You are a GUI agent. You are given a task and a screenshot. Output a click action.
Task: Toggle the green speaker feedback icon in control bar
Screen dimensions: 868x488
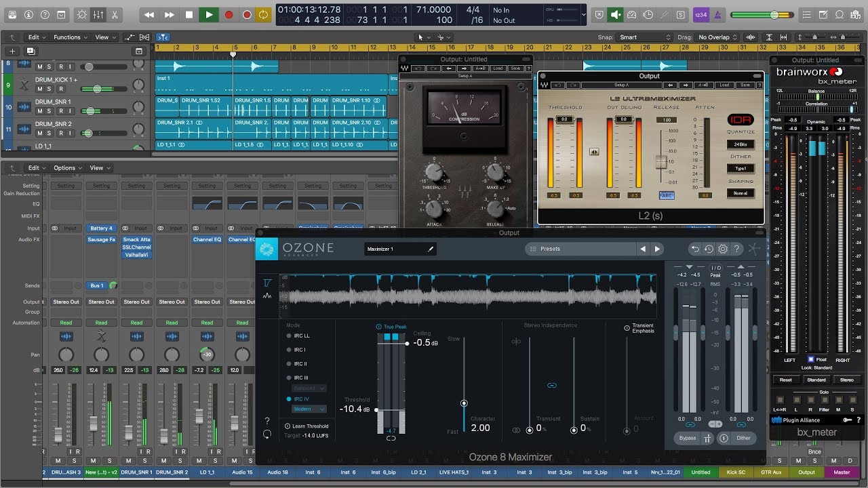[x=616, y=14]
